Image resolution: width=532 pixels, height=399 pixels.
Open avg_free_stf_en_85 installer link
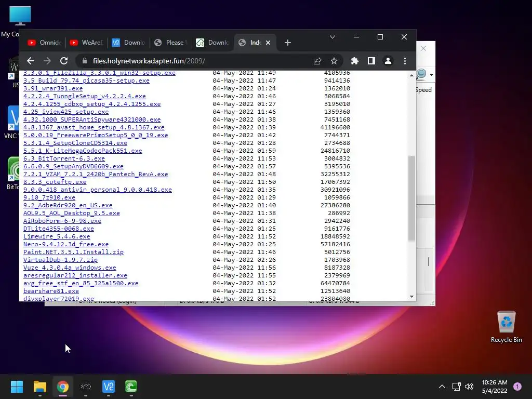[x=81, y=284]
